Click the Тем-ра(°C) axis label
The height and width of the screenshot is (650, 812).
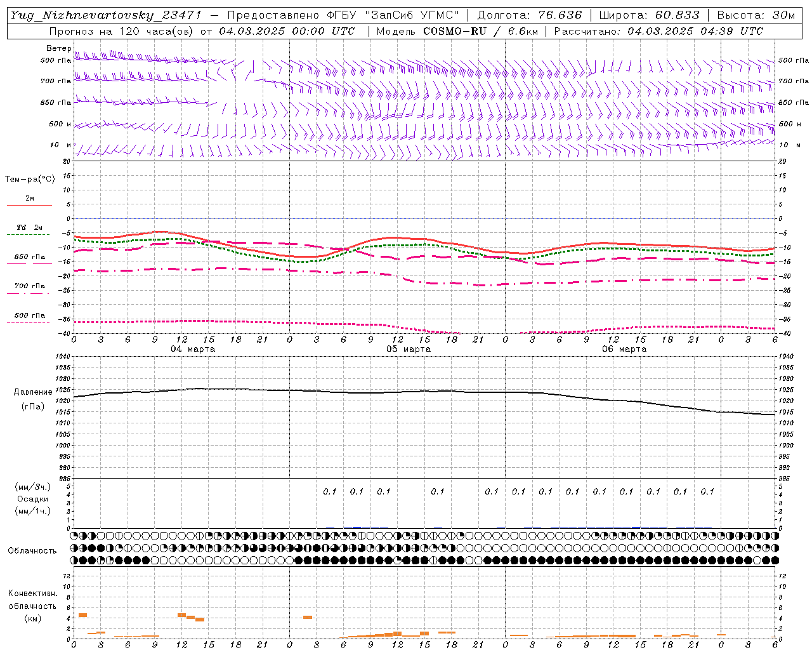[x=30, y=180]
